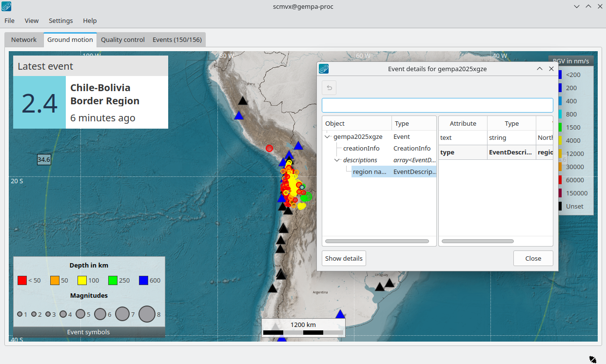Click the green earthquake circle on the map
Image resolution: width=606 pixels, height=364 pixels.
coord(306,196)
